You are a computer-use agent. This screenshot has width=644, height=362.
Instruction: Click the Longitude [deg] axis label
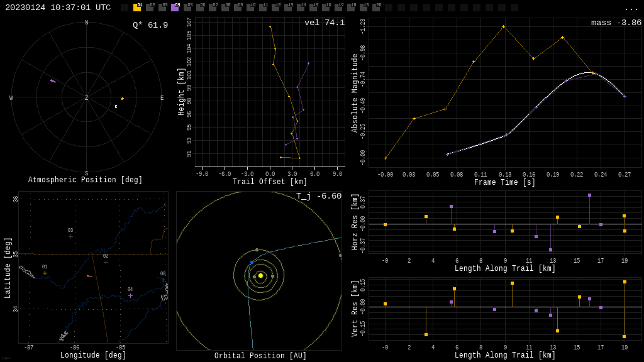click(93, 354)
